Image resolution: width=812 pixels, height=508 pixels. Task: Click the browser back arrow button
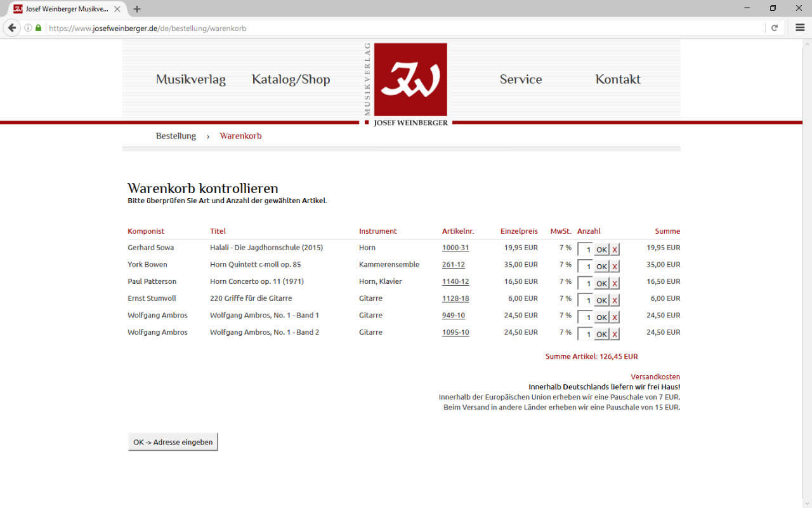point(11,28)
